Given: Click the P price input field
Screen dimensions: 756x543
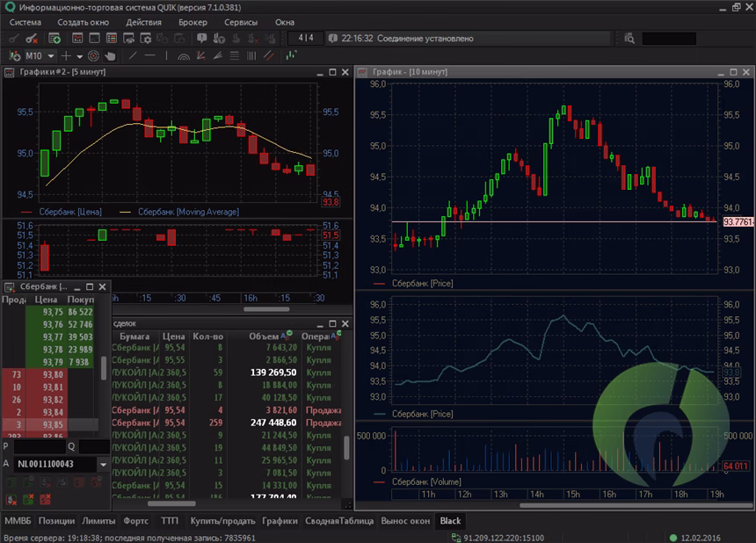Looking at the screenshot, I should click(40, 446).
